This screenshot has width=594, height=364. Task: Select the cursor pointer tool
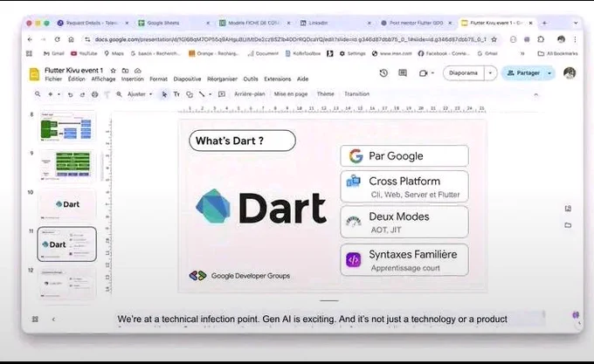pyautogui.click(x=164, y=94)
